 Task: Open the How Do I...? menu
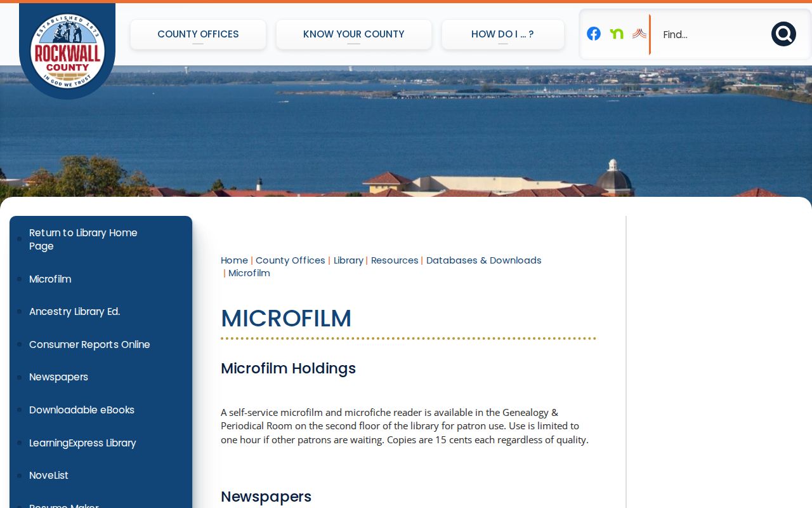tap(502, 34)
